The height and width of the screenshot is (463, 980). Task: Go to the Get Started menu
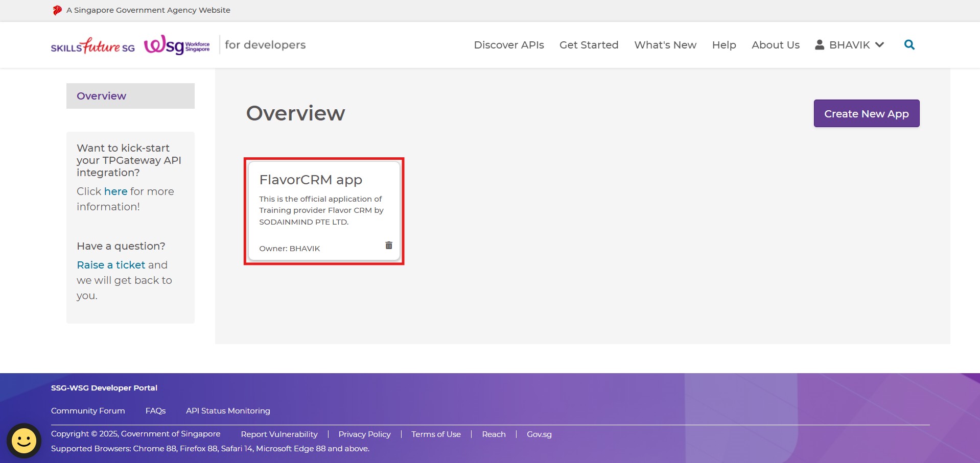coord(589,45)
